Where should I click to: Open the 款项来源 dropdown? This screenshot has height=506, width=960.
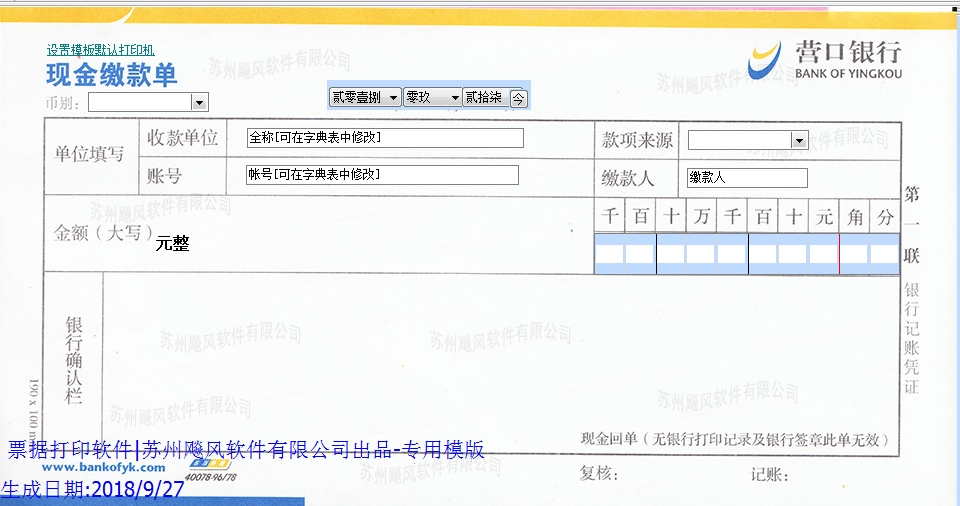point(798,140)
